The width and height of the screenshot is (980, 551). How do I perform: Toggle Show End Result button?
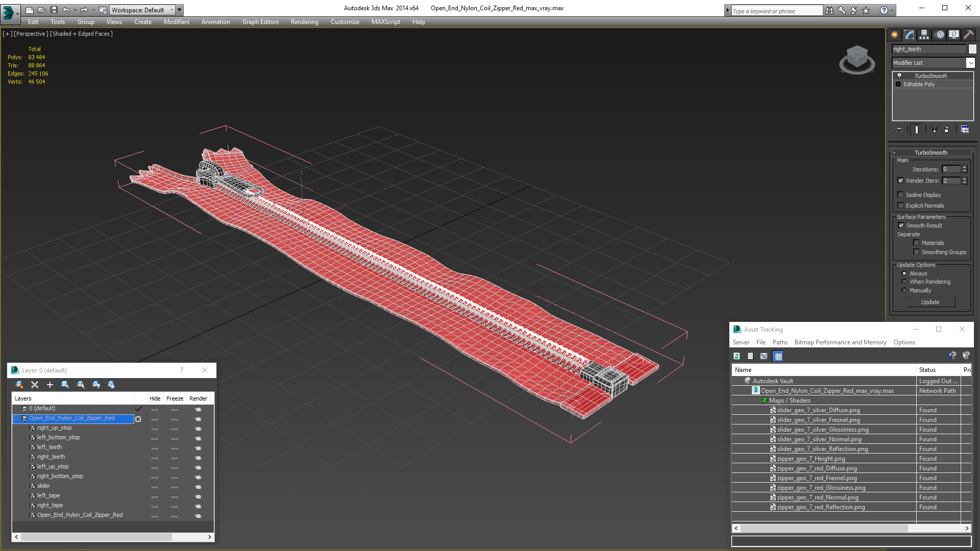[x=917, y=130]
